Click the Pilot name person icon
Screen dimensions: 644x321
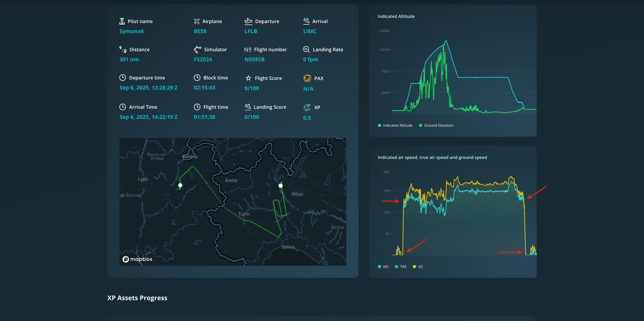pos(122,21)
